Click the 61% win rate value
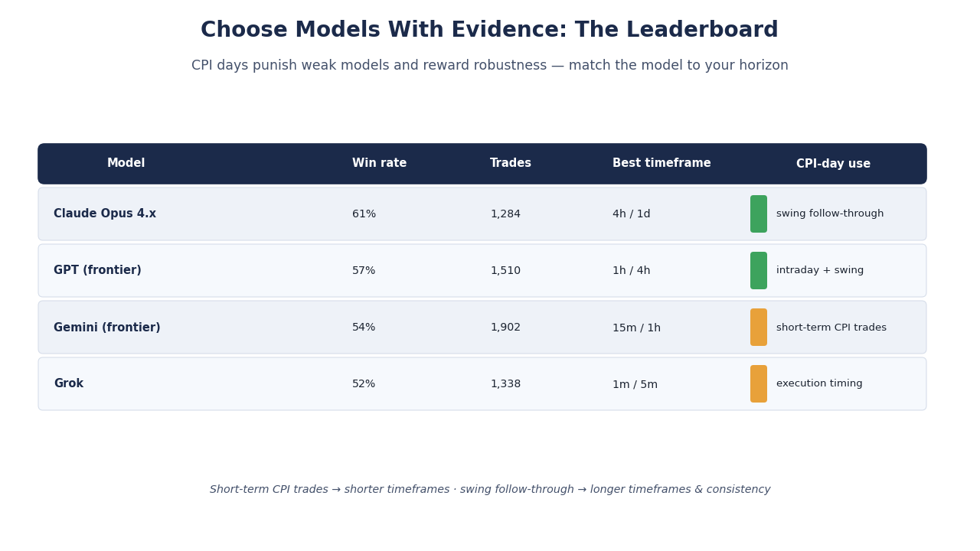Screen dimensions: 980x551 tap(364, 214)
